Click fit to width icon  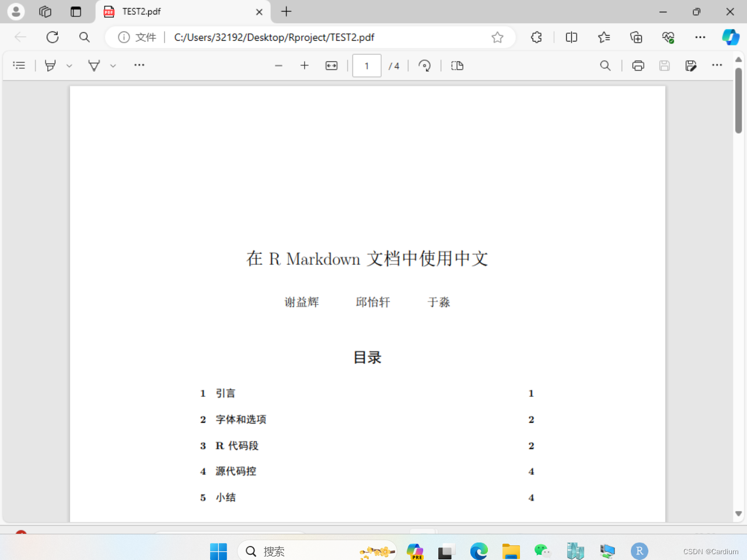pos(331,65)
